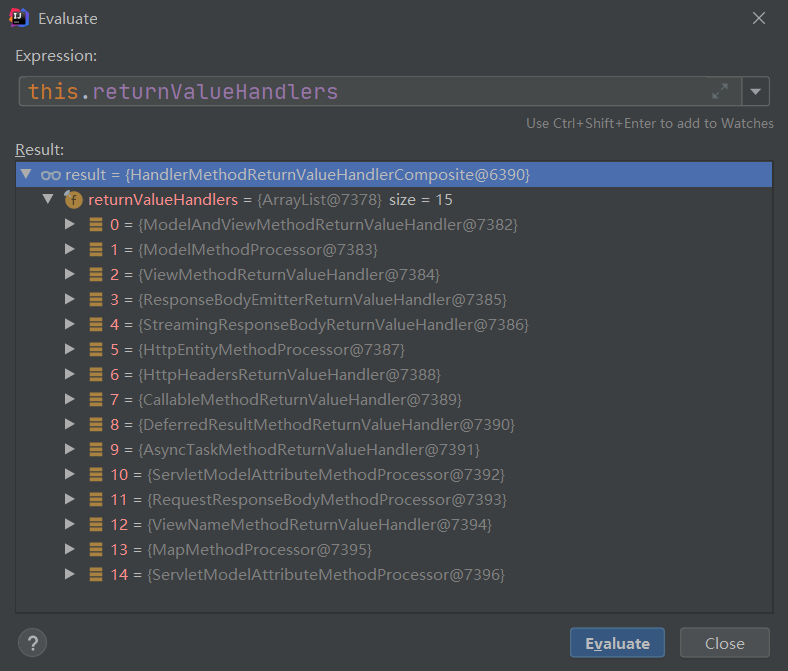Click array element icon of index 11

point(96,499)
